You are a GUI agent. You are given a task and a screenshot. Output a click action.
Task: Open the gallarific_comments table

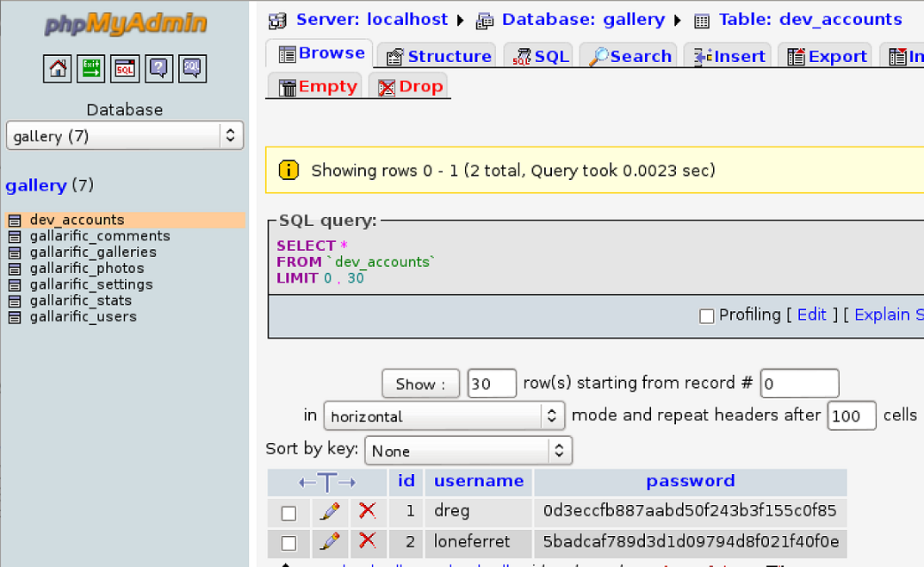[100, 236]
